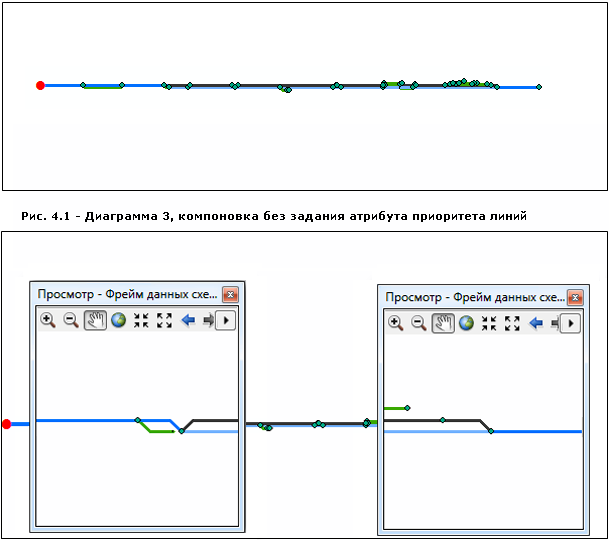This screenshot has height=540, width=609.
Task: Close the left viewer window
Action: click(x=230, y=295)
